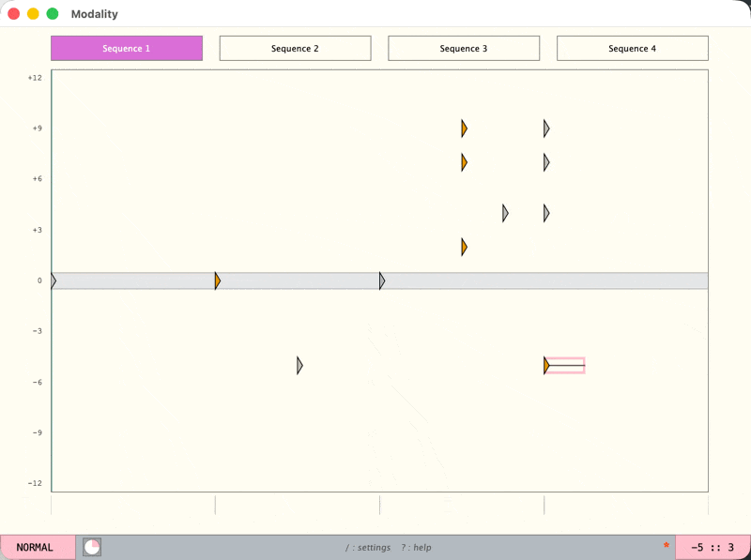Viewport: 751px width, 560px height.
Task: Click the +3 pitch label
Action: point(38,230)
